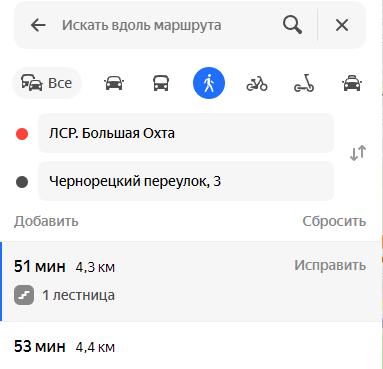Click 'Сбросить' to reset the route
Image resolution: width=383 pixels, height=369 pixels.
click(334, 221)
